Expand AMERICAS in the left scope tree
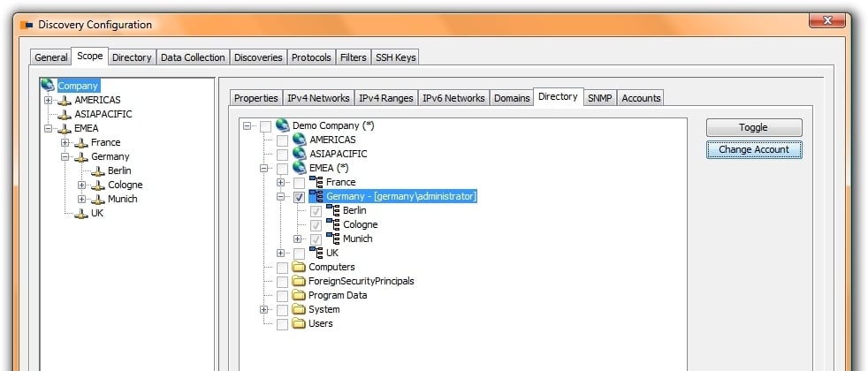868x371 pixels. [48, 100]
